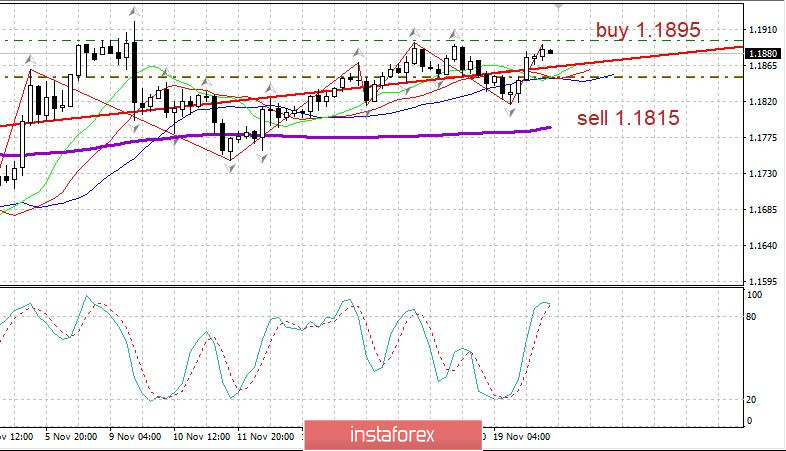Click the "19 Nov 04:00" time label

point(521,437)
